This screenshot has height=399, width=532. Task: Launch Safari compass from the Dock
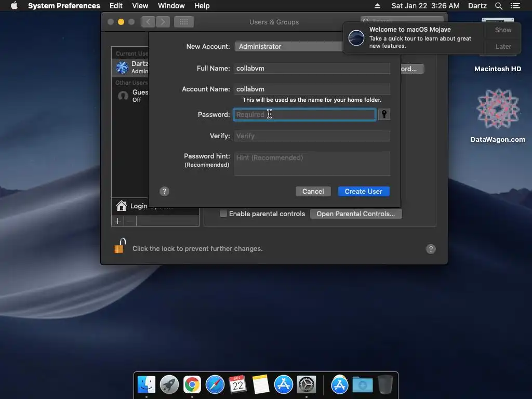coord(215,385)
